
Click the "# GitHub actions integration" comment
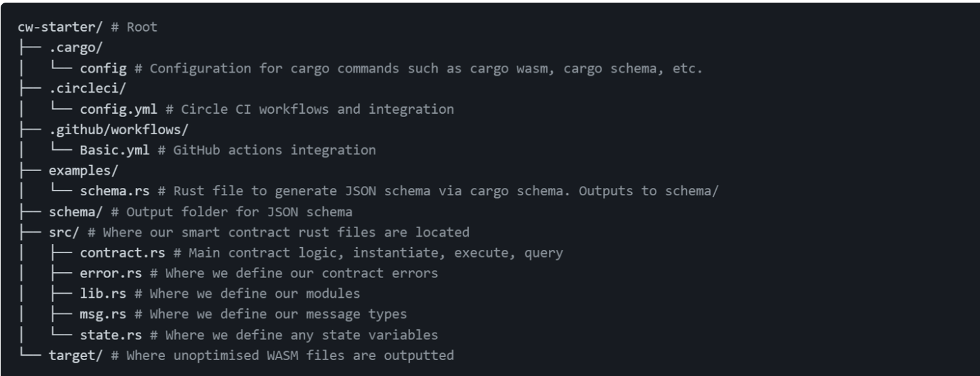coord(269,150)
